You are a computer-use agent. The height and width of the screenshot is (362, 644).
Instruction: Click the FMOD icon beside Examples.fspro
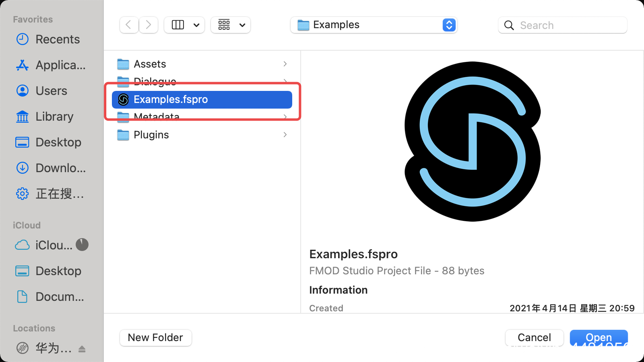click(123, 99)
